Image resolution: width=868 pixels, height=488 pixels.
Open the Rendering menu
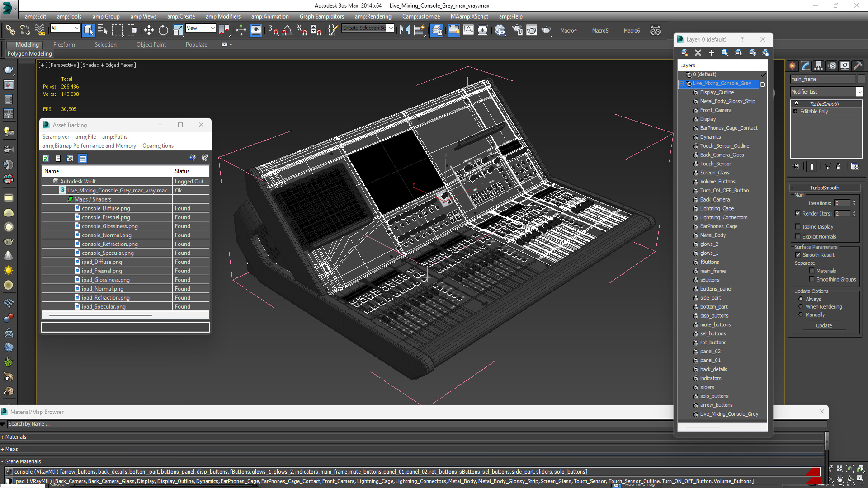[x=373, y=16]
